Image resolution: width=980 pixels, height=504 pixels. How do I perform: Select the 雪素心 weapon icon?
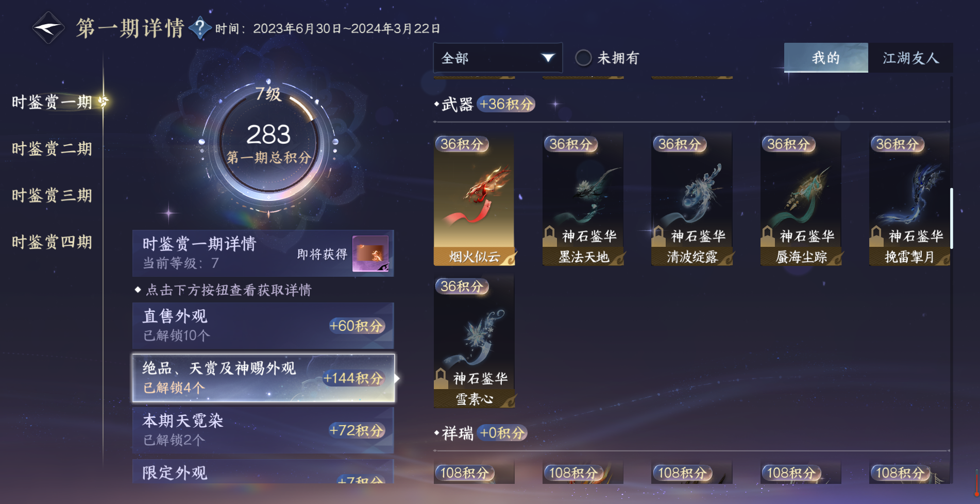474,342
